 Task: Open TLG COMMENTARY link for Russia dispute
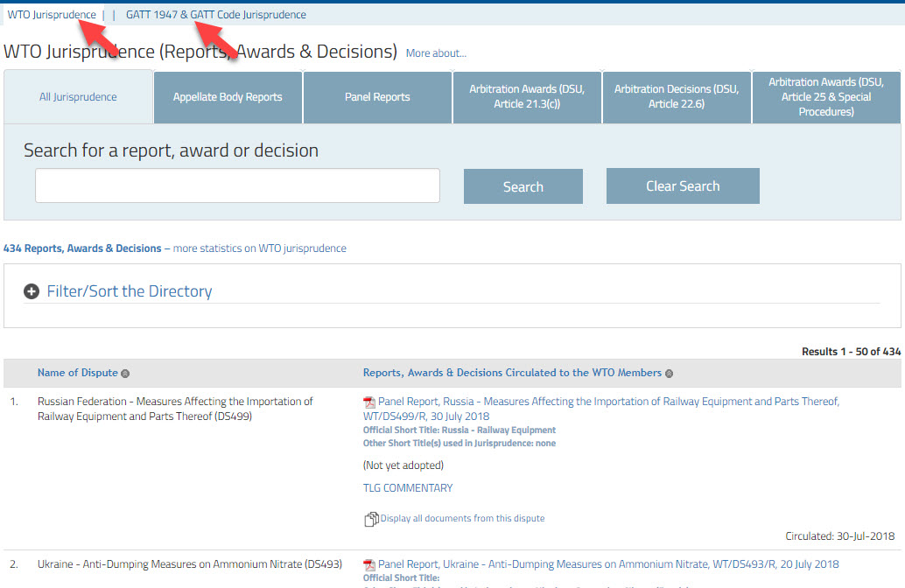[x=408, y=488]
